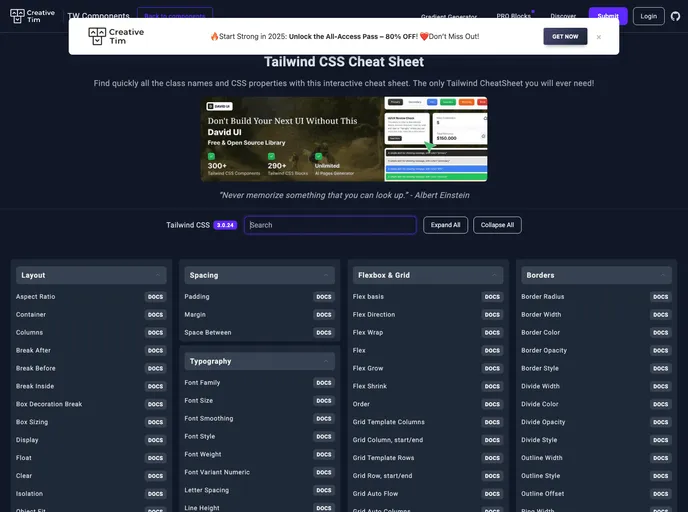The image size is (688, 512).
Task: Collapse the Spacing section
Action: (x=259, y=275)
